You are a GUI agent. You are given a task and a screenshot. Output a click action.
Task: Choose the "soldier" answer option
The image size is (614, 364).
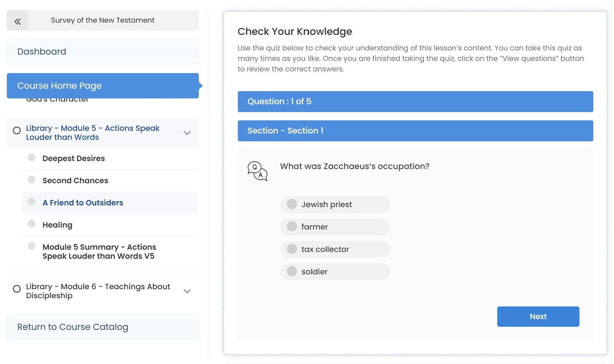tap(292, 271)
